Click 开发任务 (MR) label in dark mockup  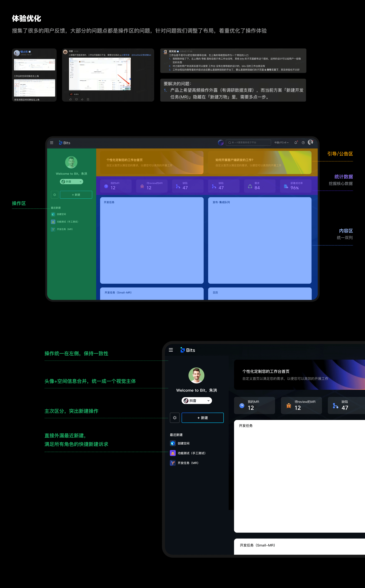[188, 463]
